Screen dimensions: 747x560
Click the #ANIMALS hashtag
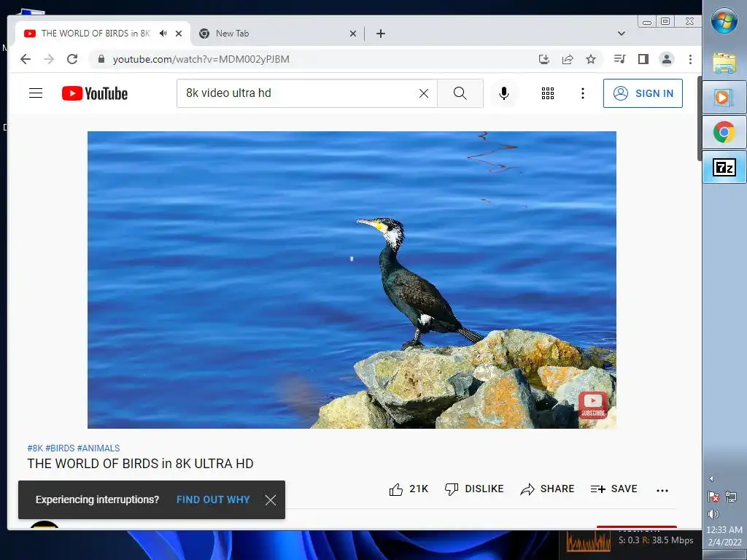(98, 448)
